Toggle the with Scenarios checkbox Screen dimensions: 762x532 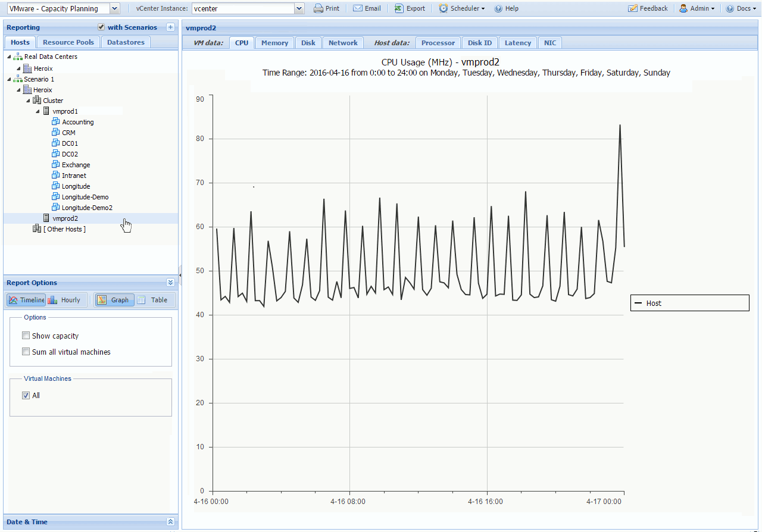[x=101, y=27]
